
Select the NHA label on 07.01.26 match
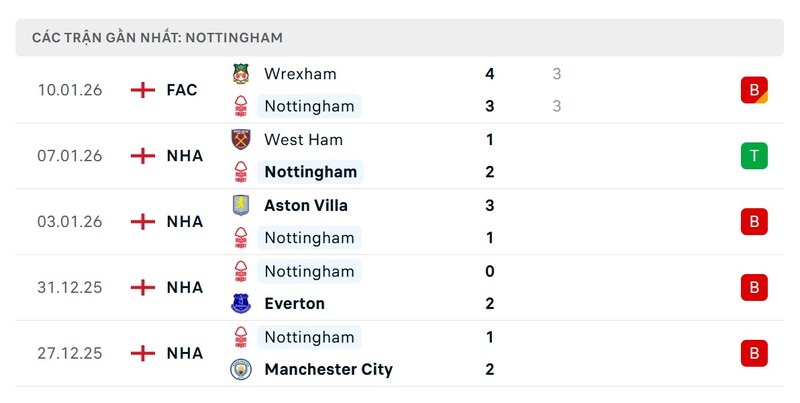pos(185,156)
